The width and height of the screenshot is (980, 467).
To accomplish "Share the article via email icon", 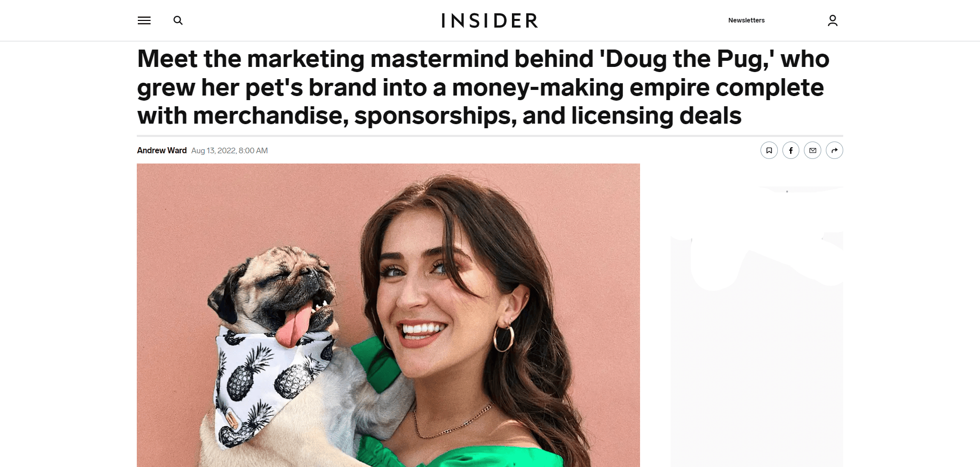I will pos(813,150).
